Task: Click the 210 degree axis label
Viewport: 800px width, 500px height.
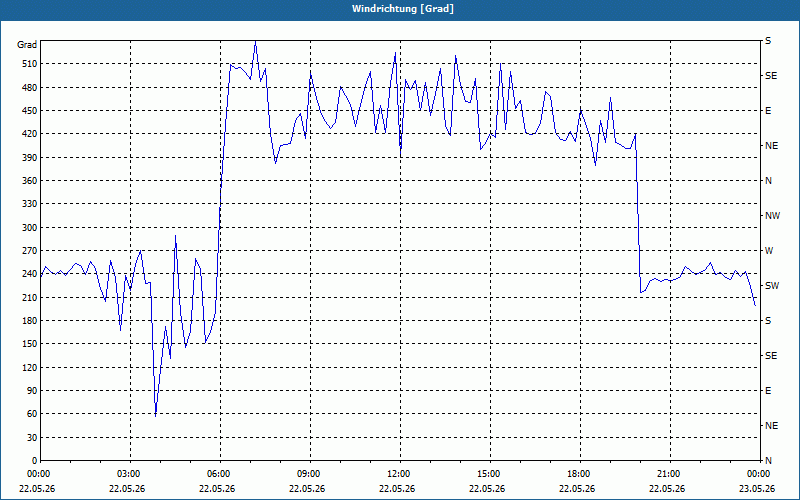Action: pyautogui.click(x=30, y=297)
